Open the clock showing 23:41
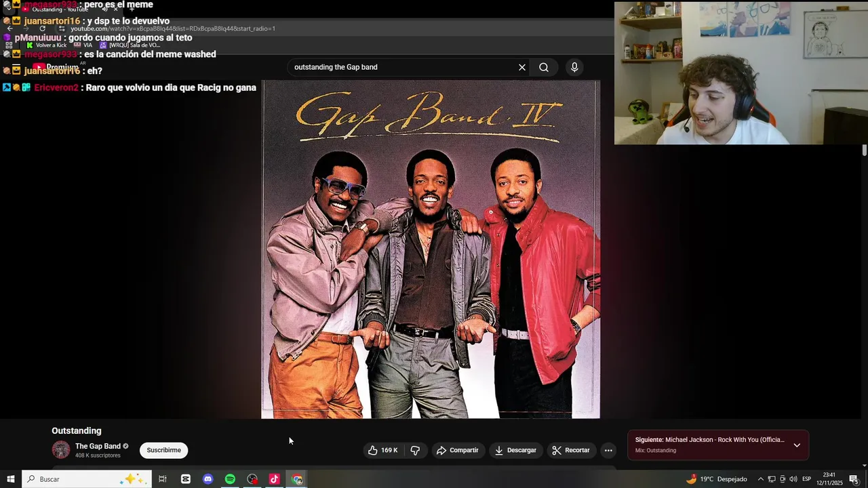This screenshot has height=488, width=868. click(x=829, y=479)
